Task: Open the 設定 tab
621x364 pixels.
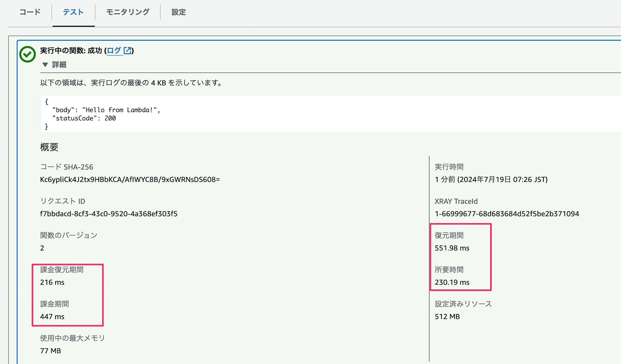Action: click(x=179, y=12)
